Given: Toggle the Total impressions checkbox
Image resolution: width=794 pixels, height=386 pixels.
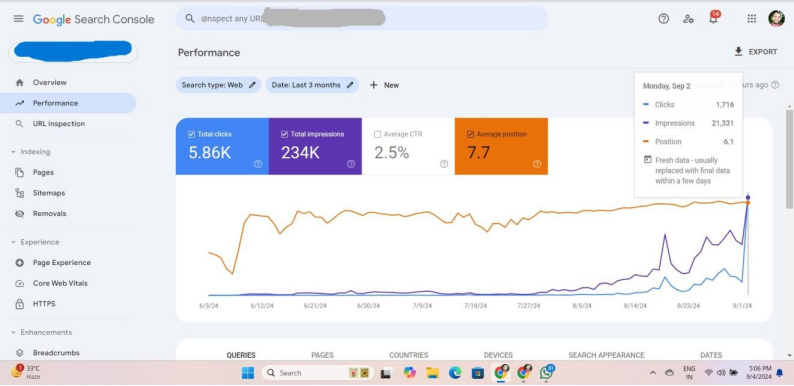Looking at the screenshot, I should pyautogui.click(x=284, y=134).
